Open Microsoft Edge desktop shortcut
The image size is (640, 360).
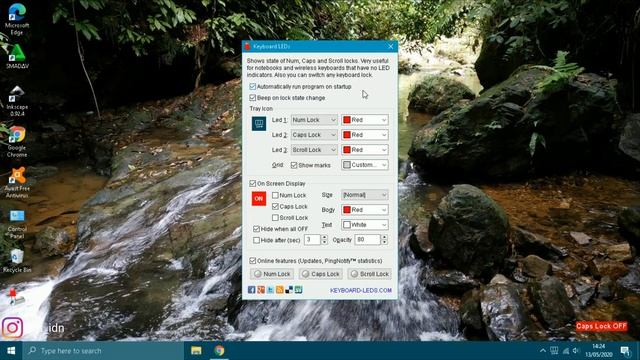pos(17,19)
